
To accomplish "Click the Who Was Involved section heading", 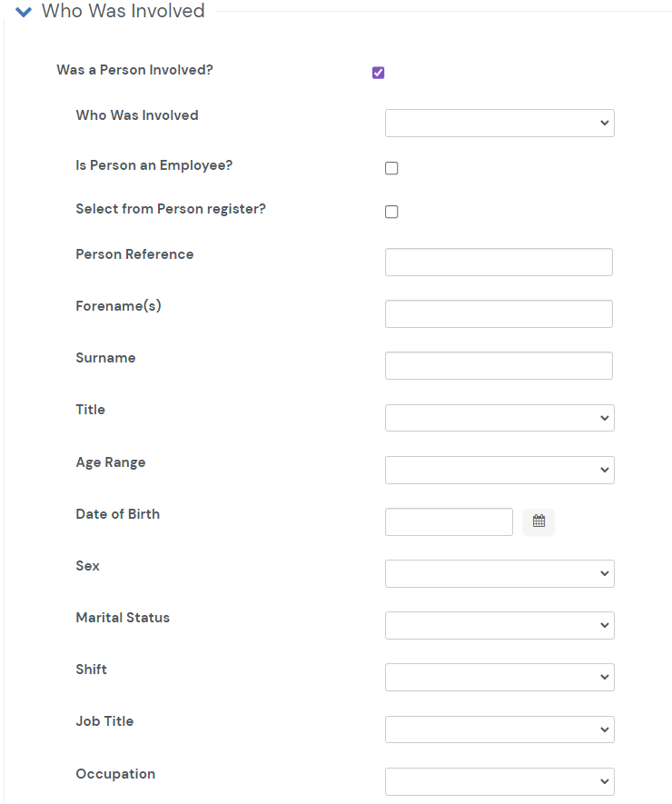I will point(123,12).
